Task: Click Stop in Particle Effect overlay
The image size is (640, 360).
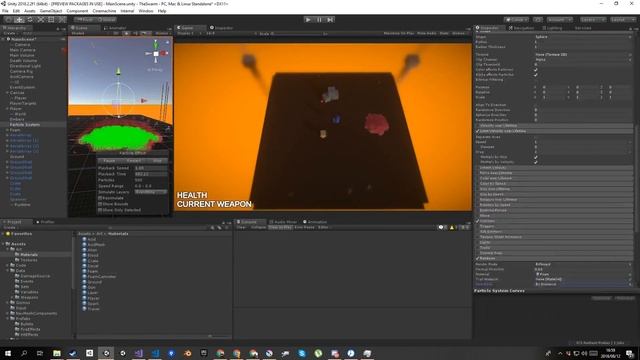Action: click(x=157, y=161)
